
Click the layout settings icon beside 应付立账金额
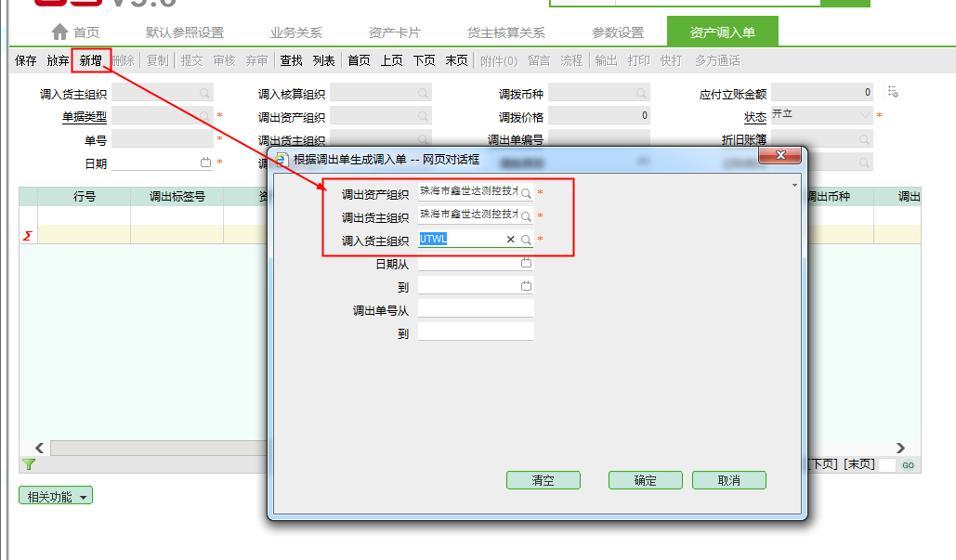[x=893, y=92]
